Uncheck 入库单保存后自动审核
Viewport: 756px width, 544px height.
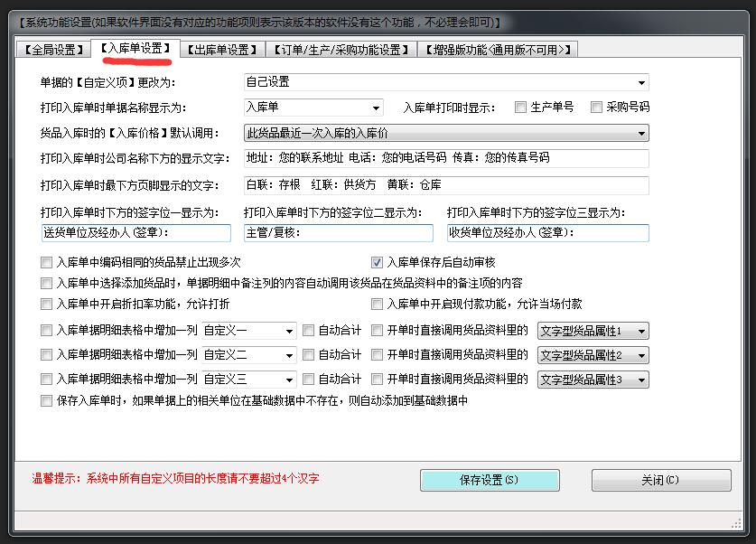(378, 263)
